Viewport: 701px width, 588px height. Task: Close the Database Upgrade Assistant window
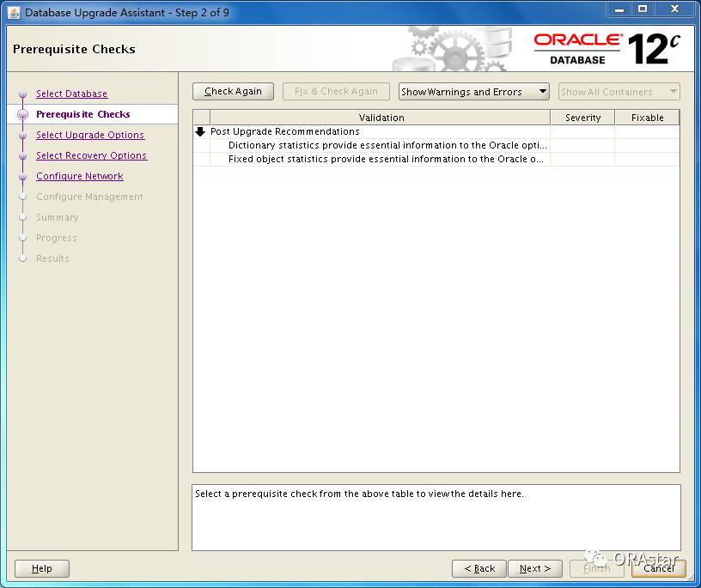coord(674,9)
